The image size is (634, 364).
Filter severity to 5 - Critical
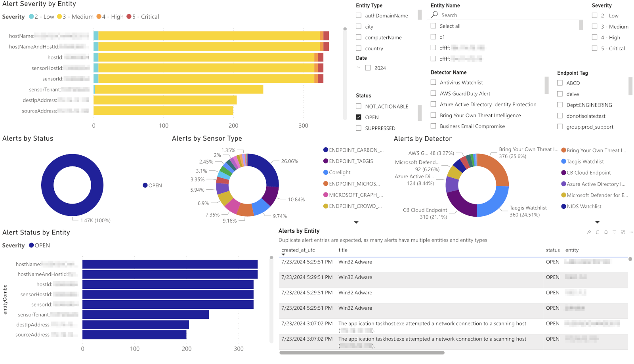click(595, 48)
